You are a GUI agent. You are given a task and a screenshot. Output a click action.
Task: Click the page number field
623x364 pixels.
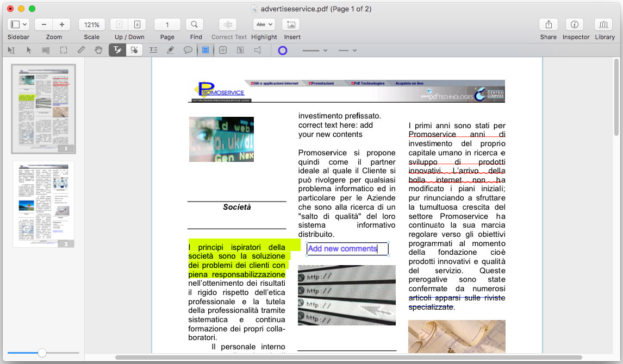pos(167,24)
